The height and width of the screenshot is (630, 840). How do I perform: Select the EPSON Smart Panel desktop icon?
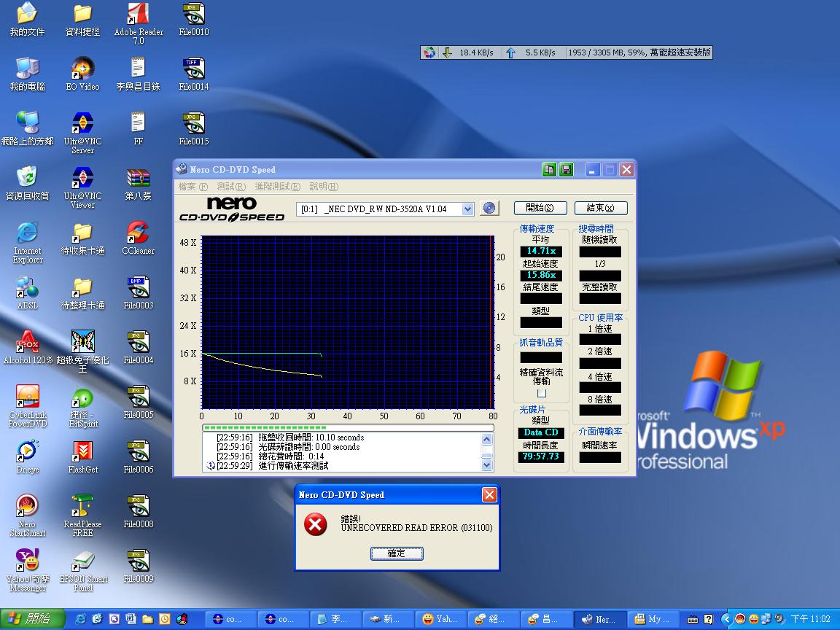pos(82,570)
